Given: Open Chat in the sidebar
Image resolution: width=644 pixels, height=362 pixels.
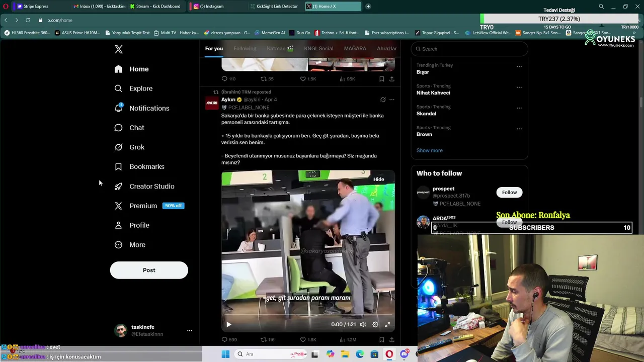Looking at the screenshot, I should [129, 128].
